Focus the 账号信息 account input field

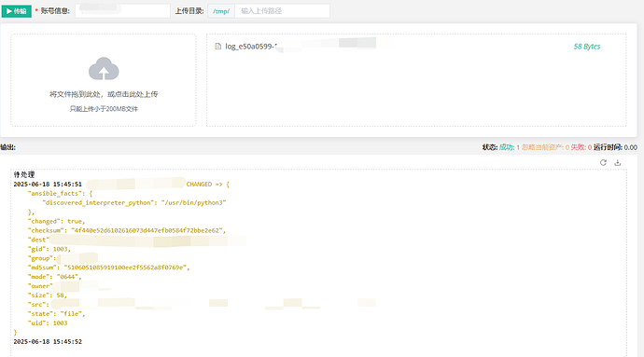pyautogui.click(x=122, y=11)
